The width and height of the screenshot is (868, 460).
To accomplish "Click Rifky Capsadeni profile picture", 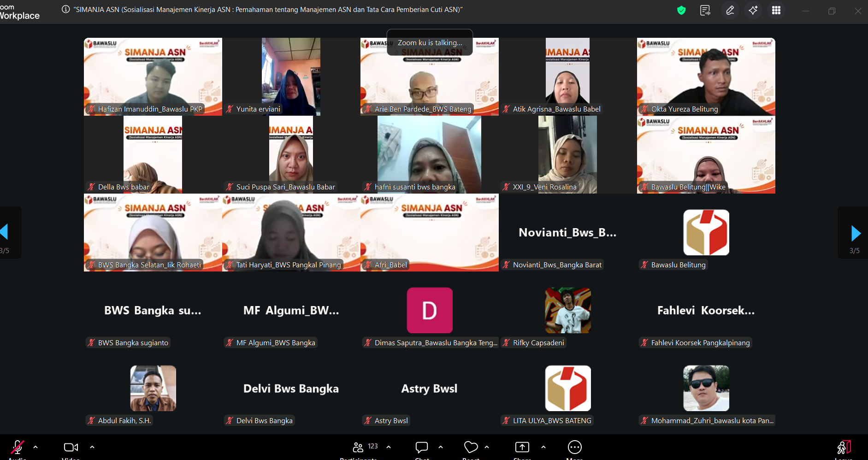I will pyautogui.click(x=568, y=310).
